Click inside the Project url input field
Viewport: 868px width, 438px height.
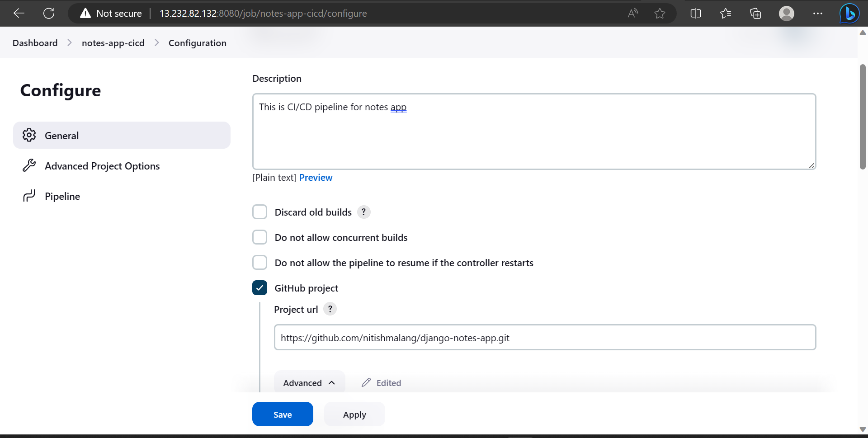pyautogui.click(x=542, y=337)
